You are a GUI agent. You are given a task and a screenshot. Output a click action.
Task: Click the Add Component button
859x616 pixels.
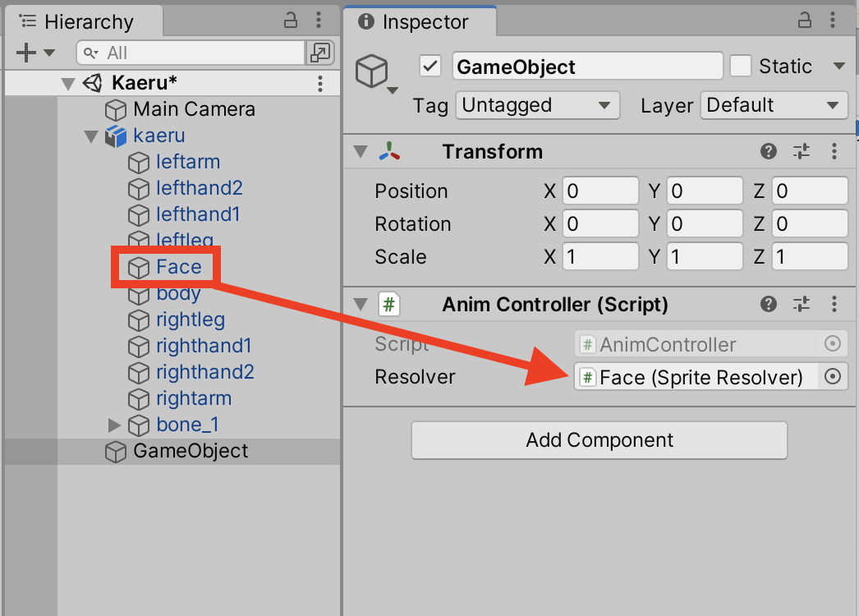(x=599, y=440)
